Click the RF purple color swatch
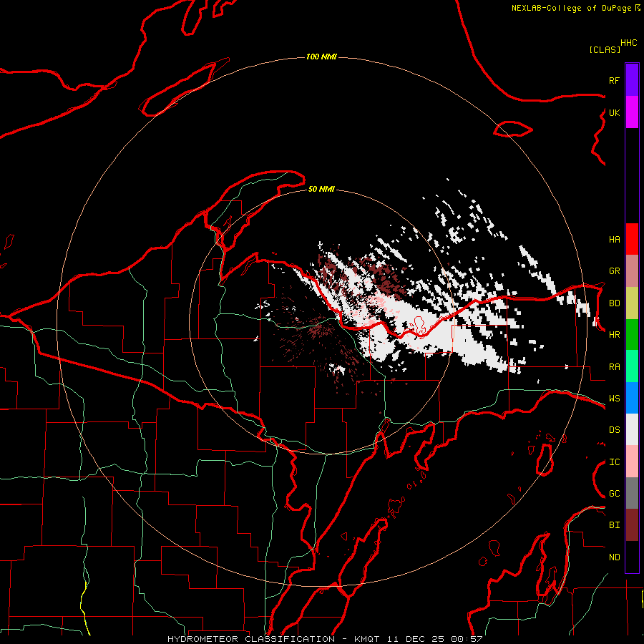This screenshot has height=644, width=644. click(x=632, y=80)
